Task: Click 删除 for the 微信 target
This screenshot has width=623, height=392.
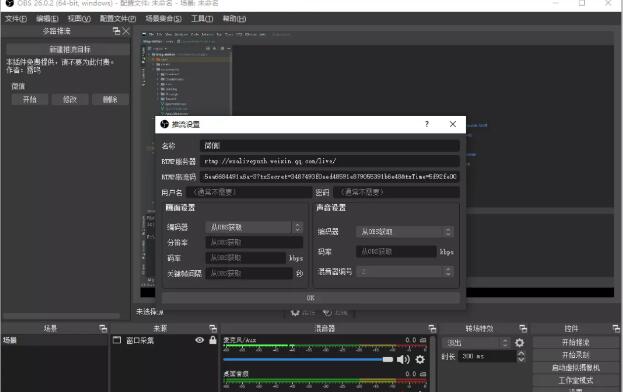Action: [110, 99]
